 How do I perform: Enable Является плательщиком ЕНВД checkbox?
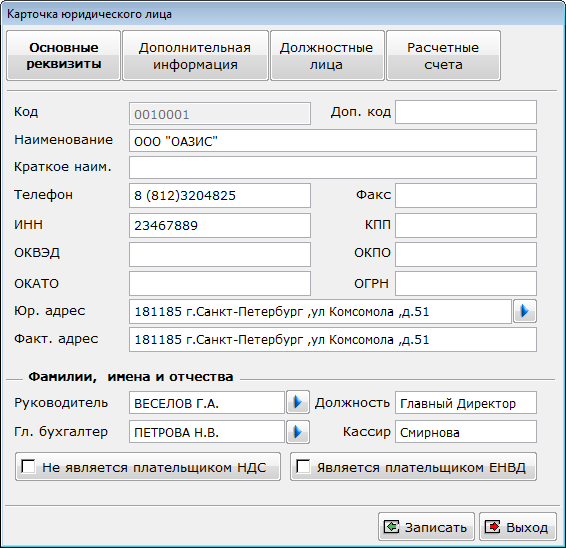click(x=303, y=466)
